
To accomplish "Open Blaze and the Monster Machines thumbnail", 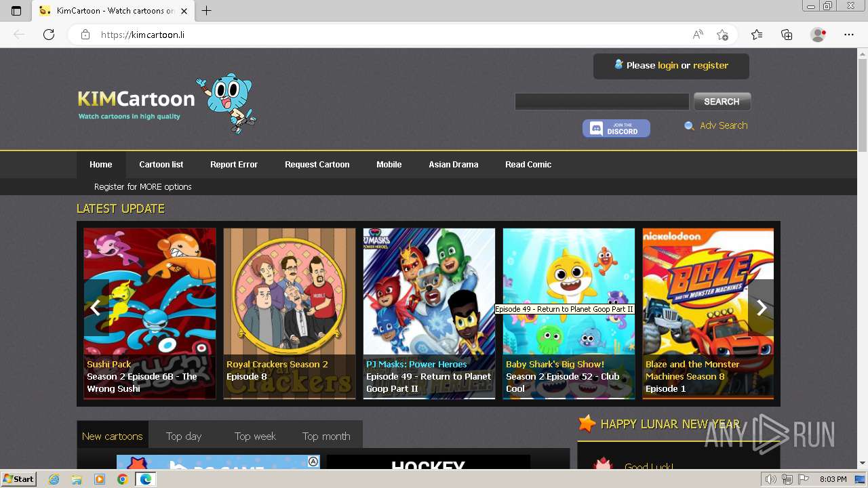I will (708, 313).
